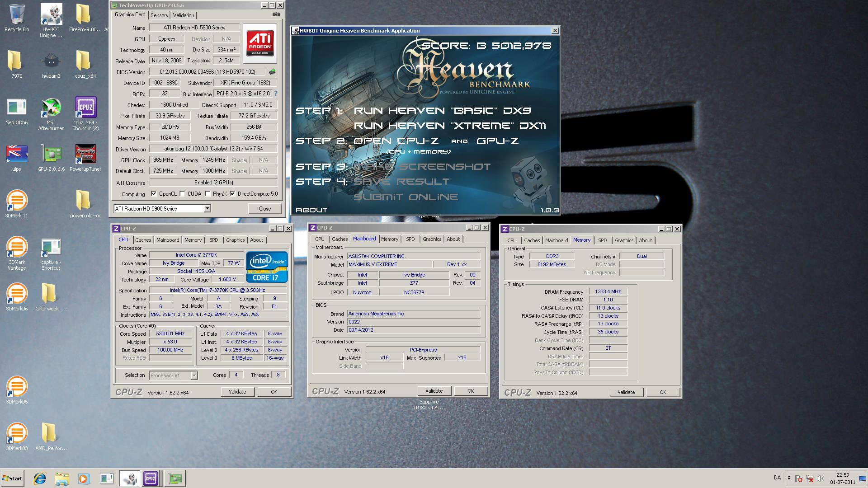Viewport: 868px width, 488px height.
Task: Open Windows Explorer taskbar icon
Action: [x=62, y=479]
